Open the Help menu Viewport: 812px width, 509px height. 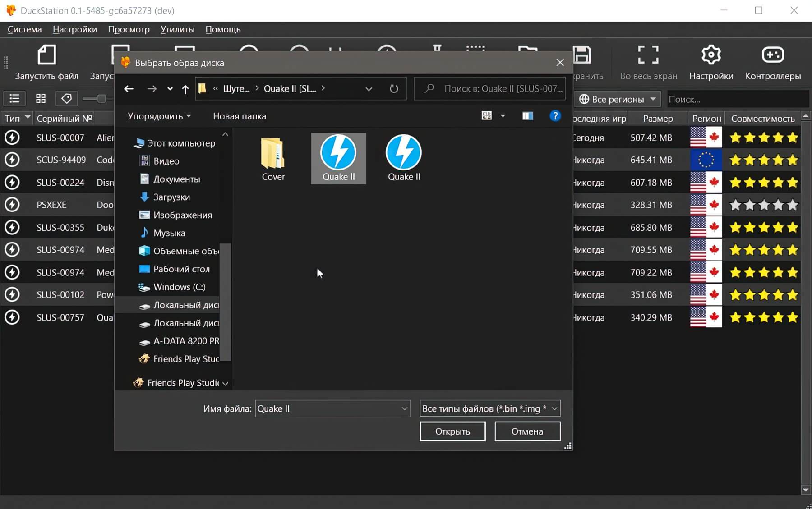[x=223, y=29]
